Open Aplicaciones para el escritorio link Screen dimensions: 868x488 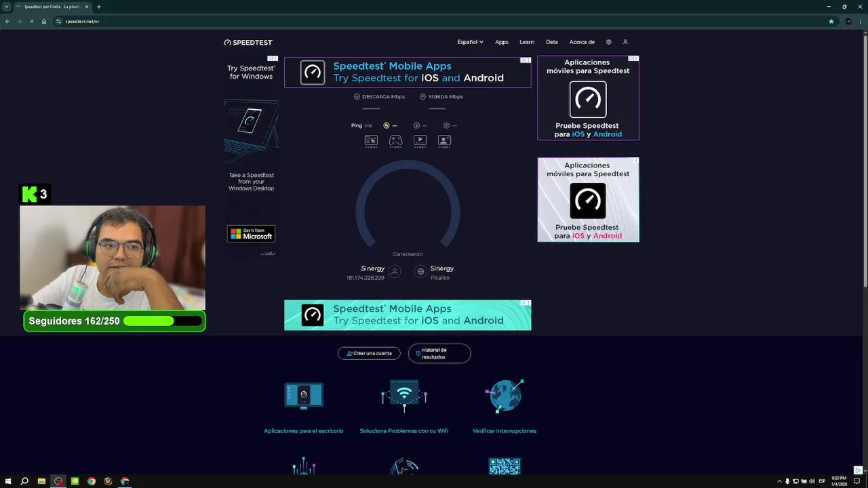coord(303,431)
